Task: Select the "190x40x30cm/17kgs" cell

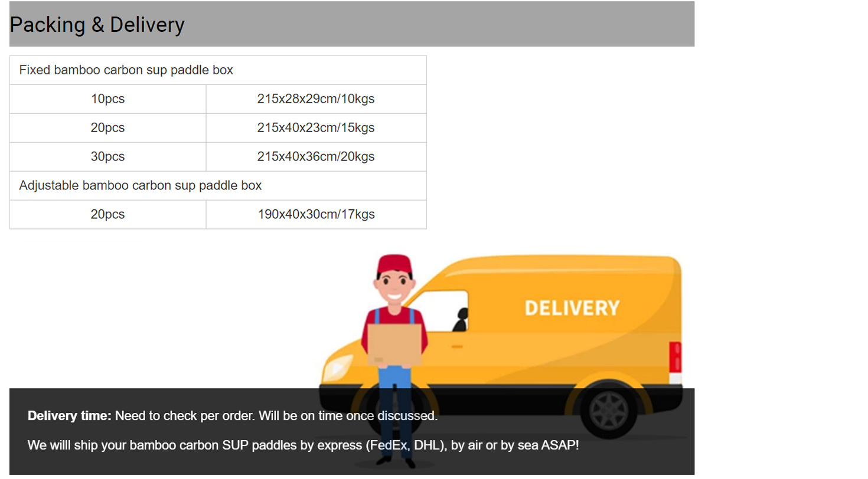Action: click(x=315, y=215)
